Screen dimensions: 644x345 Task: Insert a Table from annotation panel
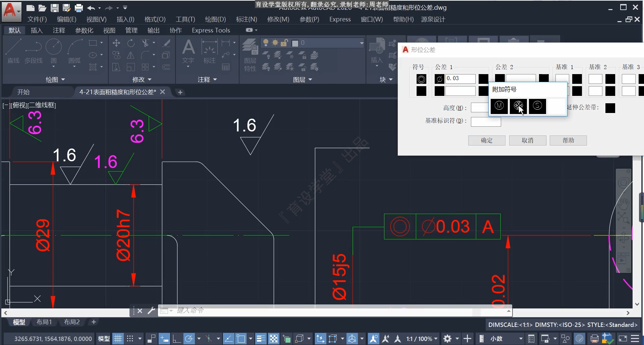[x=226, y=67]
